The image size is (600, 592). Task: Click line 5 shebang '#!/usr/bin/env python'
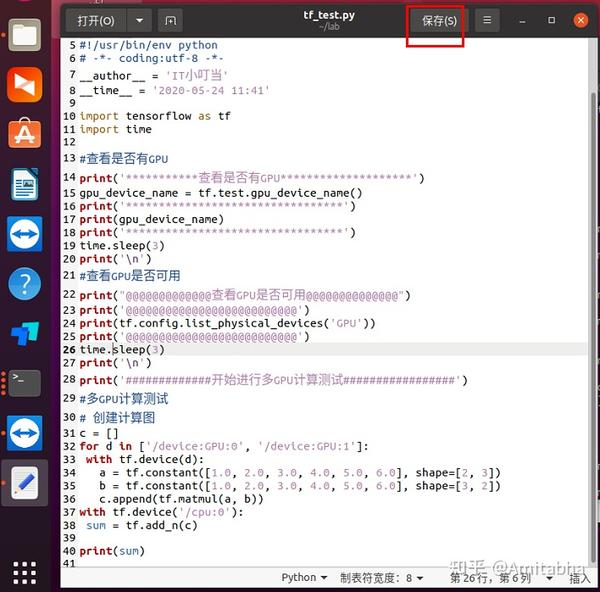(148, 45)
